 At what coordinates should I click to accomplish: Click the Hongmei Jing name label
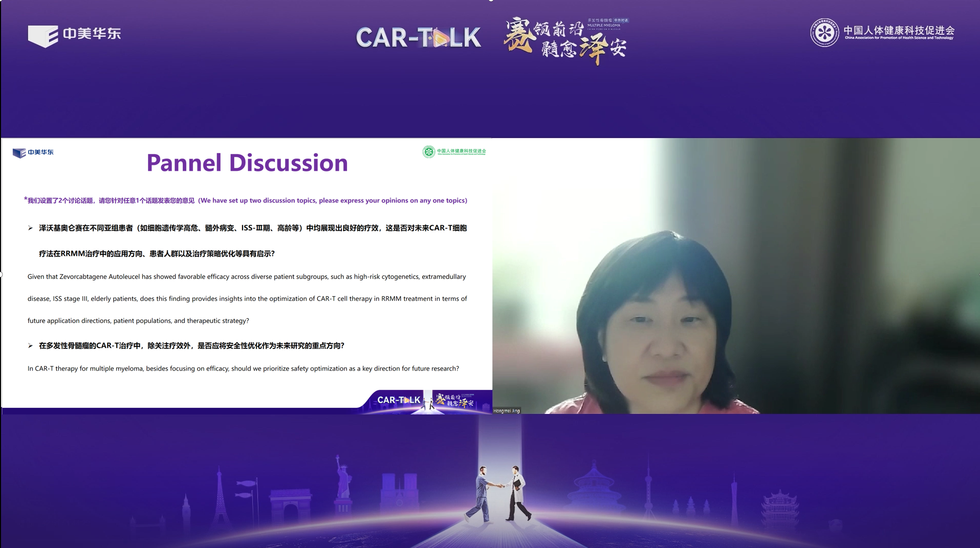pos(507,410)
